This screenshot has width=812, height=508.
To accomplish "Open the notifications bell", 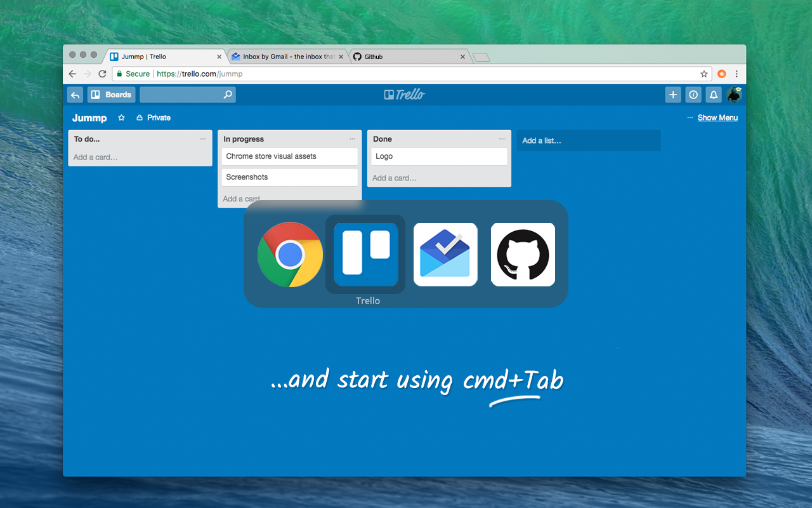I will click(x=714, y=95).
